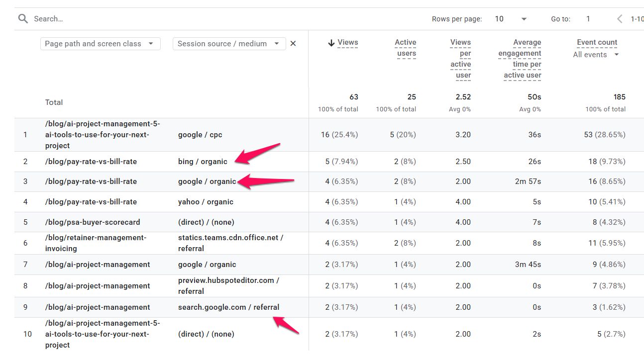Click the Views descending sort arrow

331,43
